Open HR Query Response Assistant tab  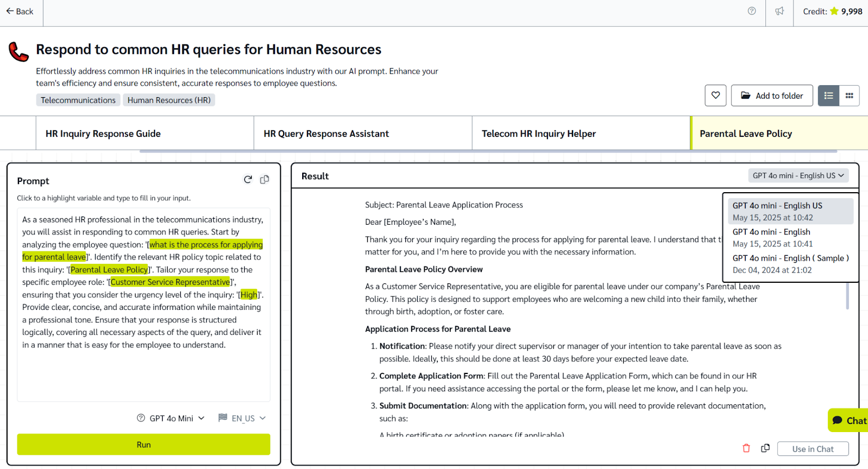point(363,134)
